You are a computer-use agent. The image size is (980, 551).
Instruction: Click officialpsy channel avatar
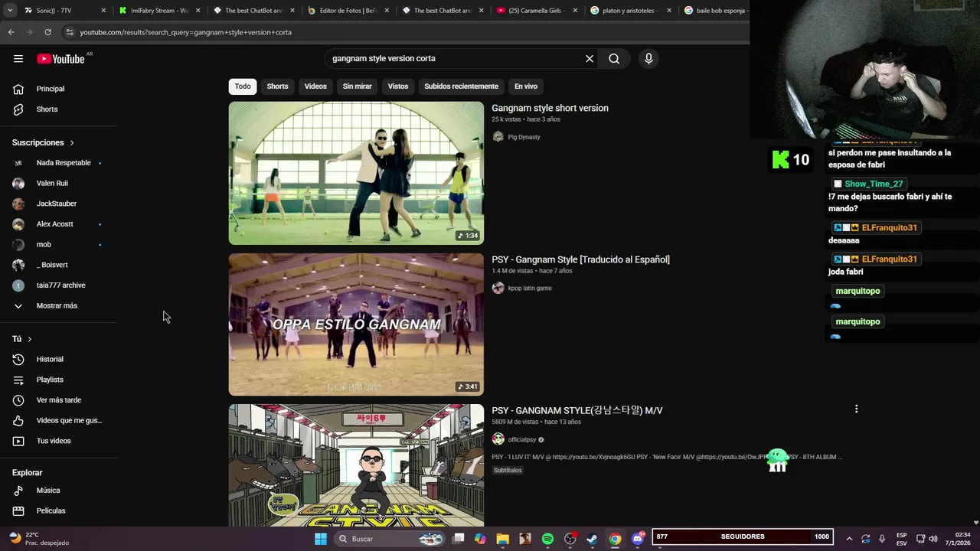pos(498,439)
